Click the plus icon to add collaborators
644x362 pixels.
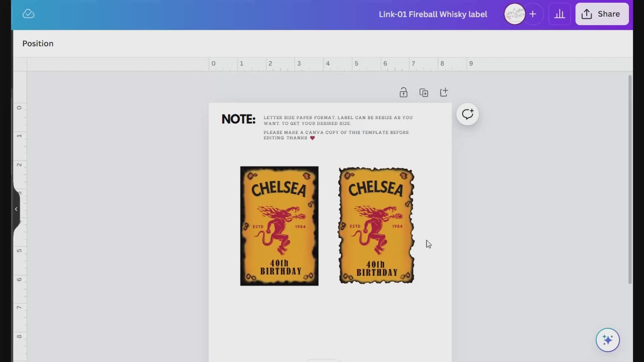tap(533, 14)
